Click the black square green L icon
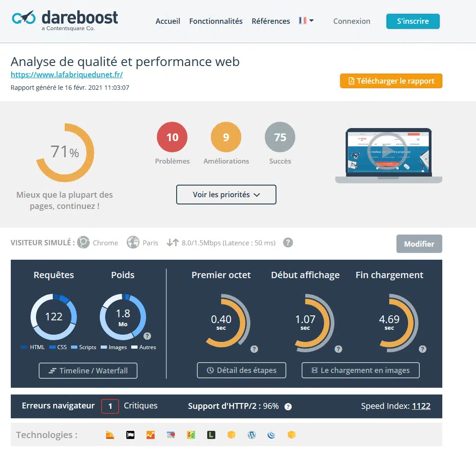476x452 pixels. click(x=211, y=435)
